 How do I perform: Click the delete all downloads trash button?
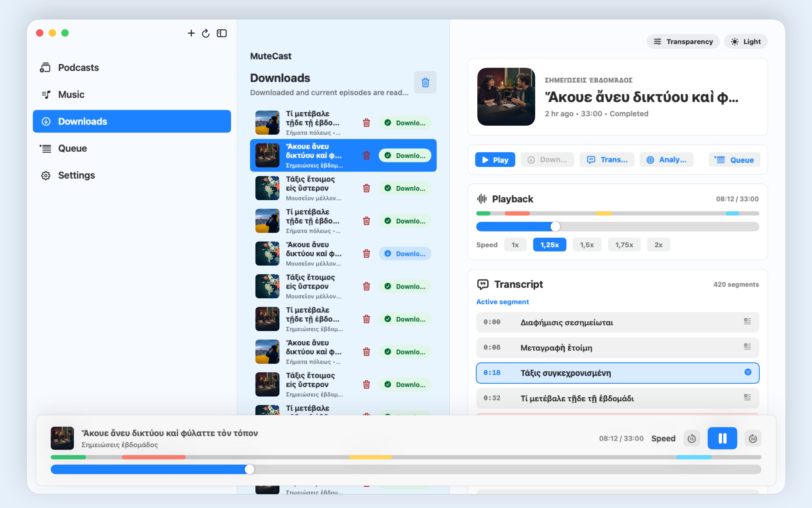[425, 82]
